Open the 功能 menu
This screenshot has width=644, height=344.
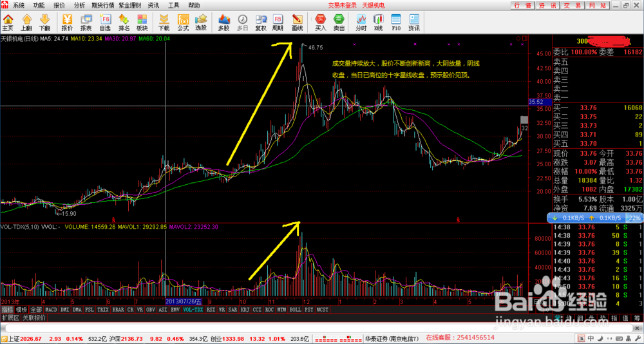39,5
